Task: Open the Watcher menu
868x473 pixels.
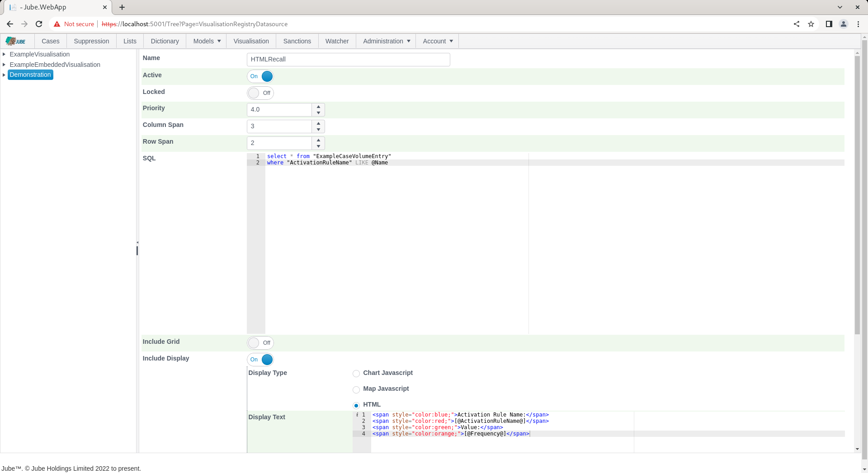Action: pyautogui.click(x=337, y=41)
